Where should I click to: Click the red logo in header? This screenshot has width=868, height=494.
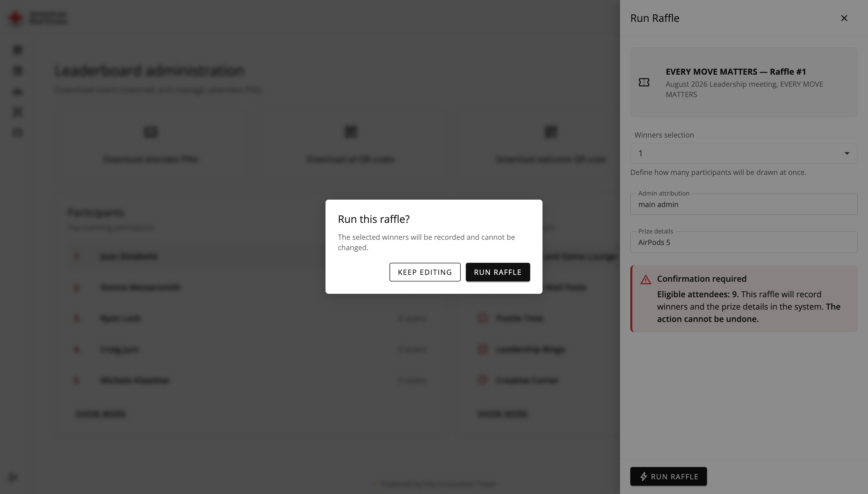tap(15, 18)
